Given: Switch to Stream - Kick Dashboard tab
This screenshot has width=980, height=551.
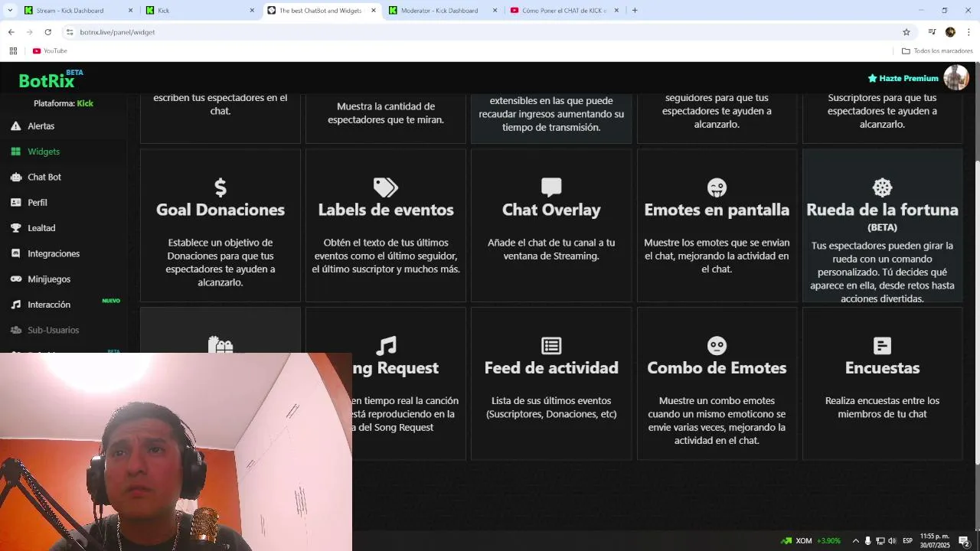Looking at the screenshot, I should pyautogui.click(x=78, y=11).
